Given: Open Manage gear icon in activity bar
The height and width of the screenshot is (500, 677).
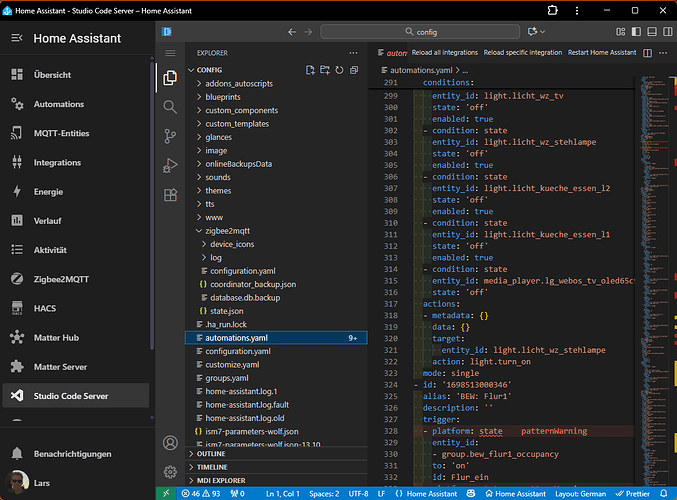Looking at the screenshot, I should point(170,471).
